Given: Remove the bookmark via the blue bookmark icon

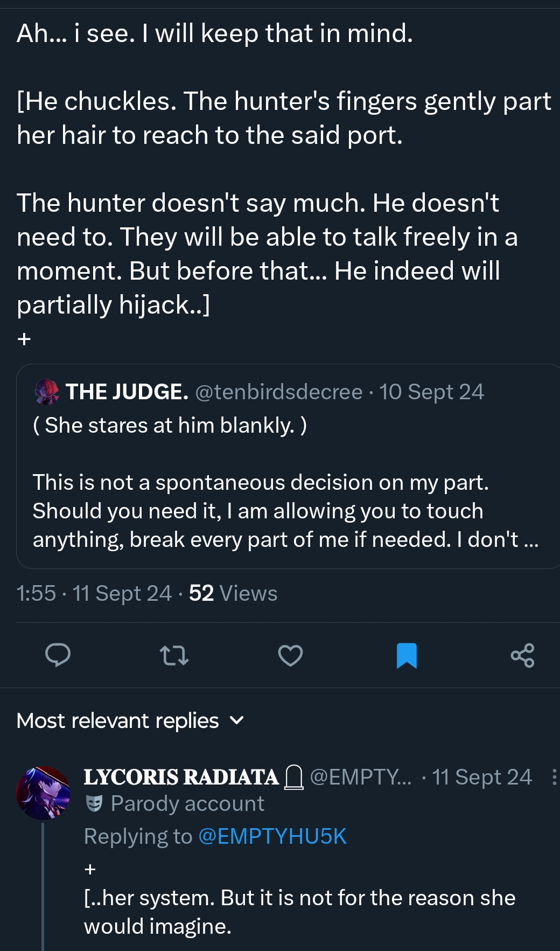Looking at the screenshot, I should pos(407,655).
